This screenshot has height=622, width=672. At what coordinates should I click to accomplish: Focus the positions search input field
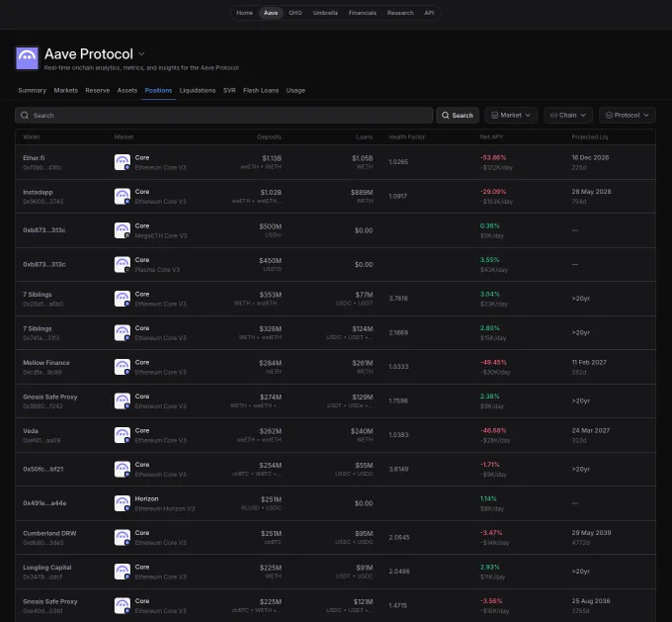coord(223,116)
